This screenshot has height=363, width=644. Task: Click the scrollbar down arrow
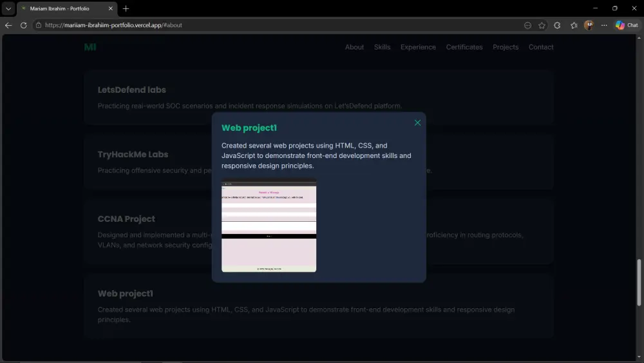(639, 357)
